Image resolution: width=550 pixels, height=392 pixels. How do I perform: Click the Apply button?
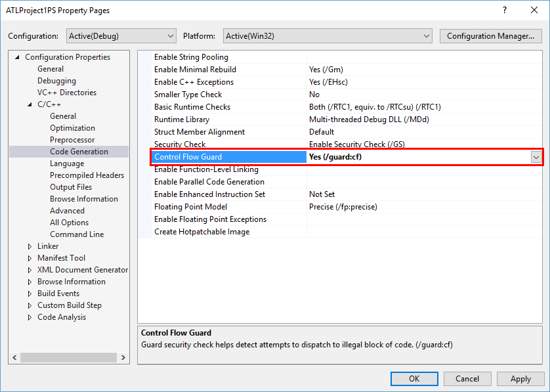pyautogui.click(x=520, y=379)
